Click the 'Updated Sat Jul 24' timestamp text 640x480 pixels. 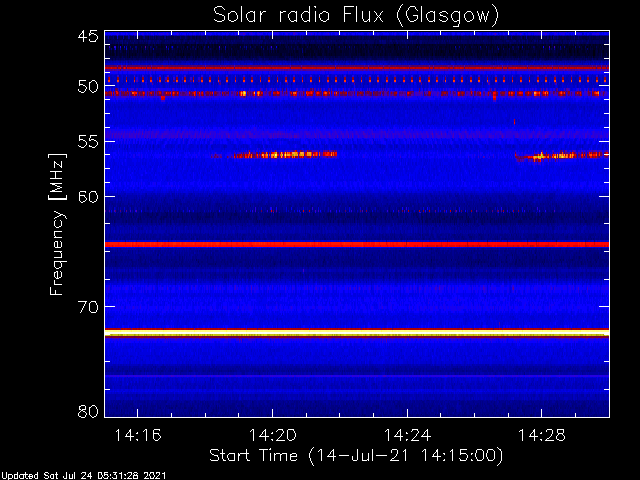coord(83,476)
